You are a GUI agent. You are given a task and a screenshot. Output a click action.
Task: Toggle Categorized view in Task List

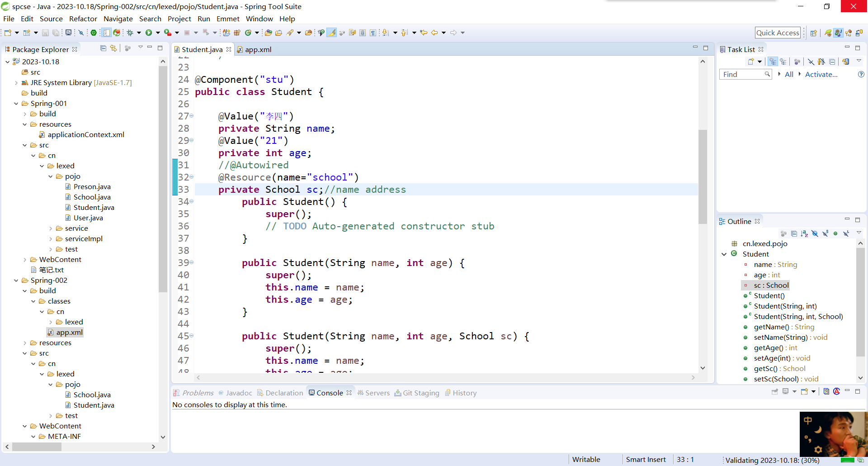[773, 62]
